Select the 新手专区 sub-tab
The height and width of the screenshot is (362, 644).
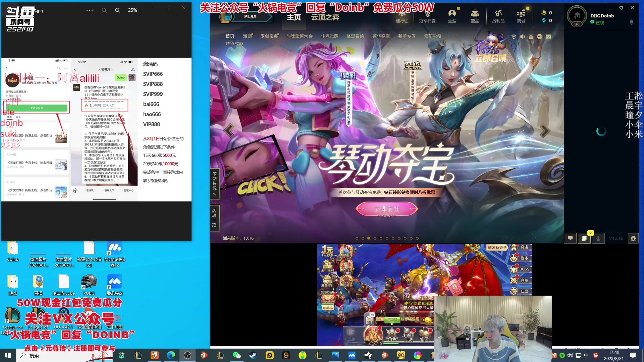coord(407,36)
